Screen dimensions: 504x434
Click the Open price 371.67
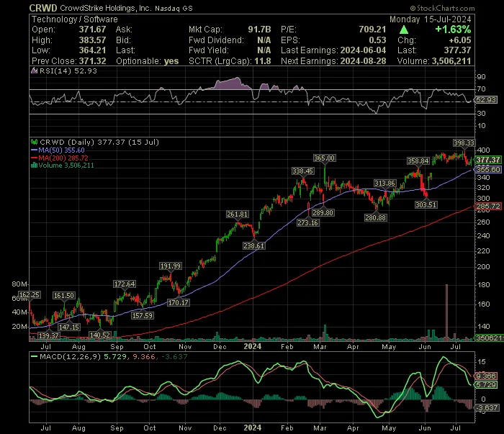click(92, 30)
